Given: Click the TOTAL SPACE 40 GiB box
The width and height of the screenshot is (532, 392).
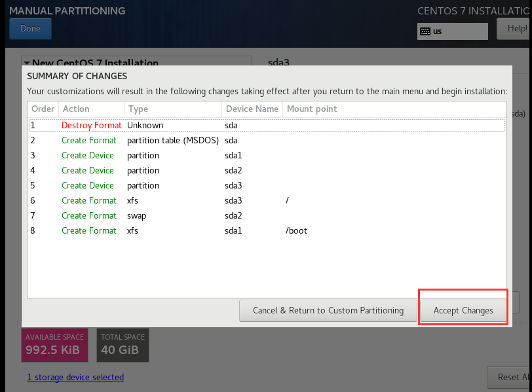Looking at the screenshot, I should 123,345.
